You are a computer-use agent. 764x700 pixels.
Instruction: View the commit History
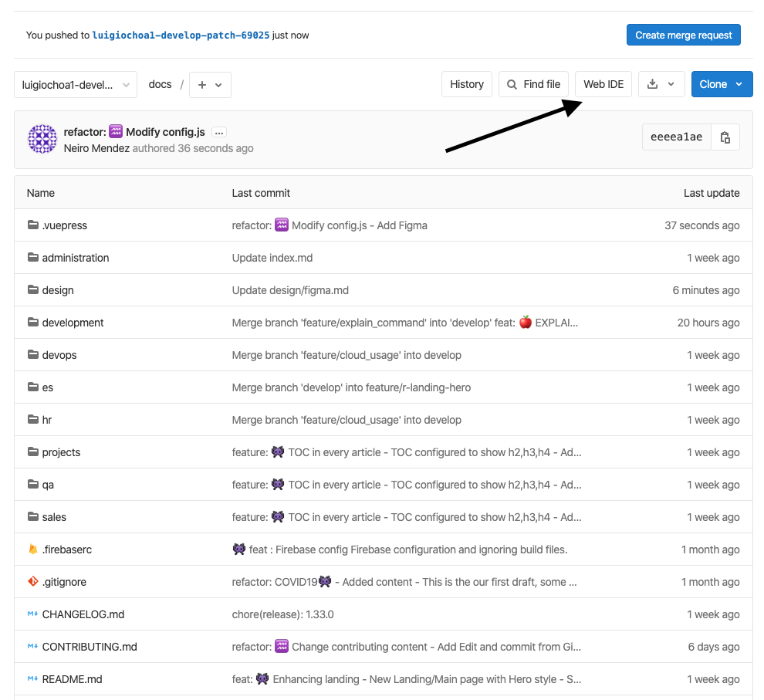point(466,84)
